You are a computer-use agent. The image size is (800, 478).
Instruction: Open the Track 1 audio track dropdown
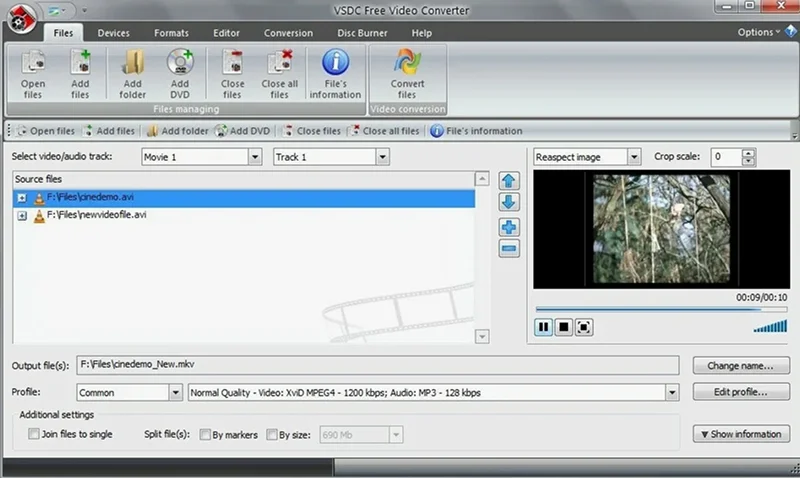tap(383, 157)
